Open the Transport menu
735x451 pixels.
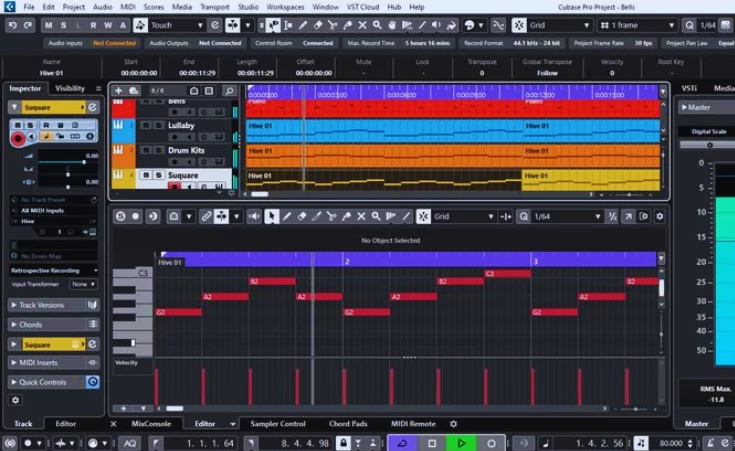(x=215, y=7)
